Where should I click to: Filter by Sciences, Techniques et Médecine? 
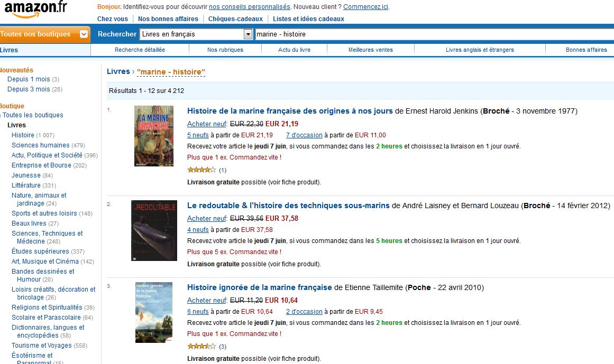tap(47, 237)
